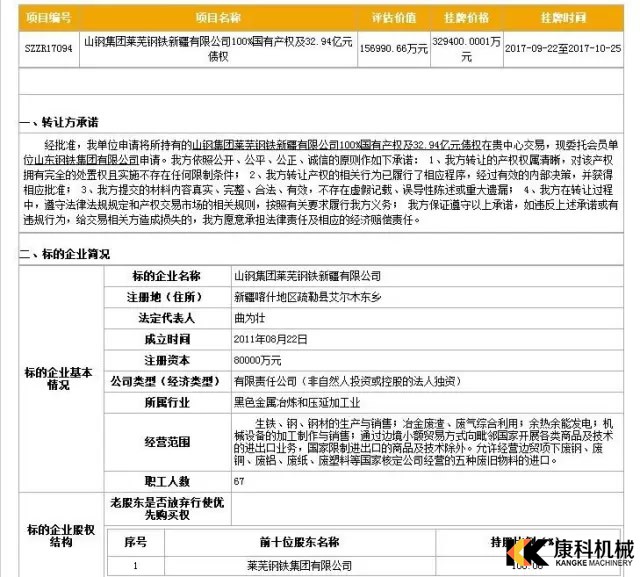This screenshot has width=640, height=577.
Task: Click project name cell 山钢集团莱芜钢铁新疆有限公司100%国有产权
Action: (x=218, y=49)
